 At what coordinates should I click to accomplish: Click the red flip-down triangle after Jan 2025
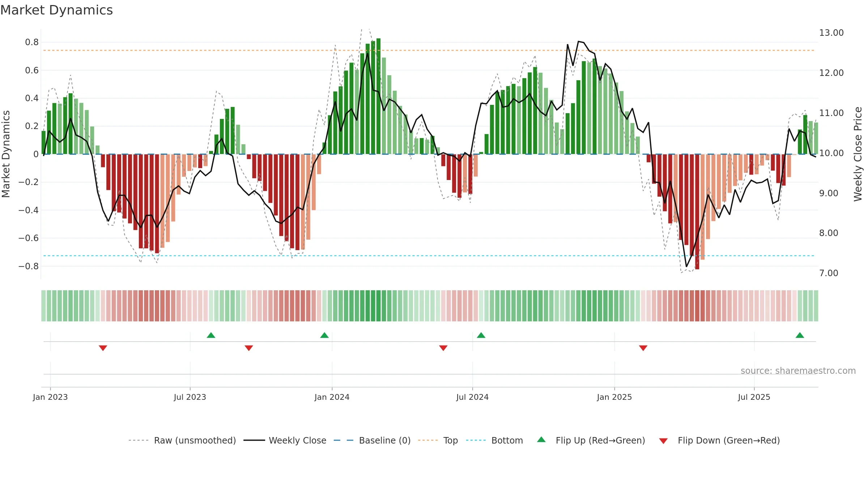coord(643,348)
